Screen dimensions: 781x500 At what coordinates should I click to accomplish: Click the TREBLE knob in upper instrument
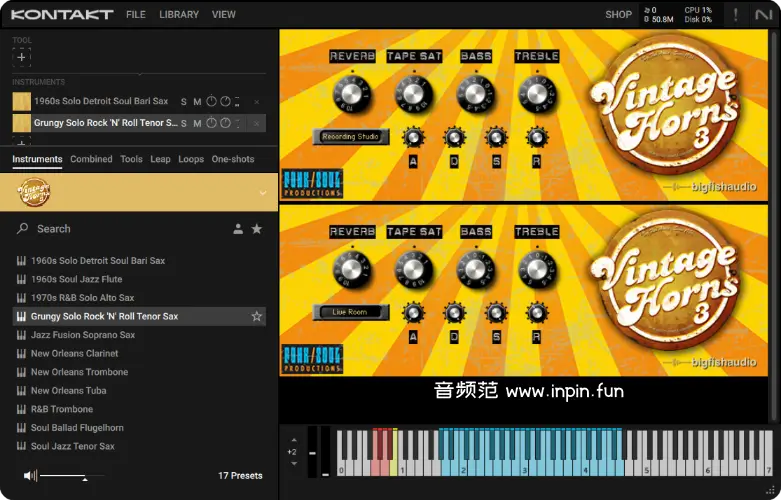pyautogui.click(x=536, y=94)
